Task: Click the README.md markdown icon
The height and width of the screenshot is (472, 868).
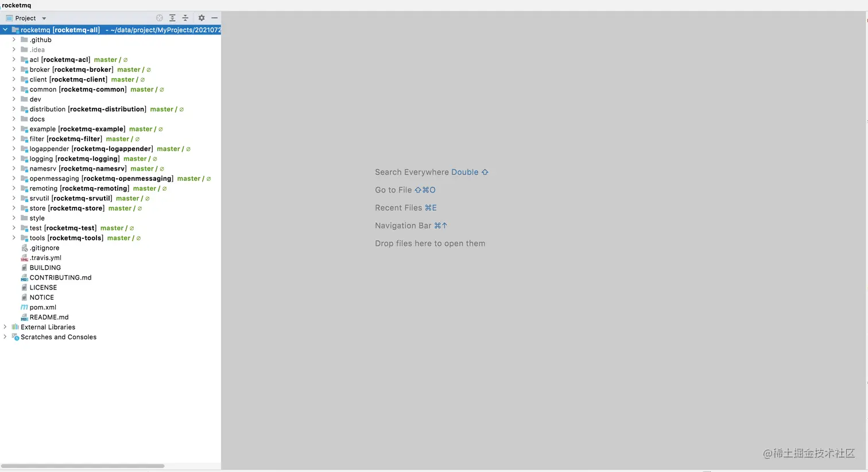Action: [24, 317]
